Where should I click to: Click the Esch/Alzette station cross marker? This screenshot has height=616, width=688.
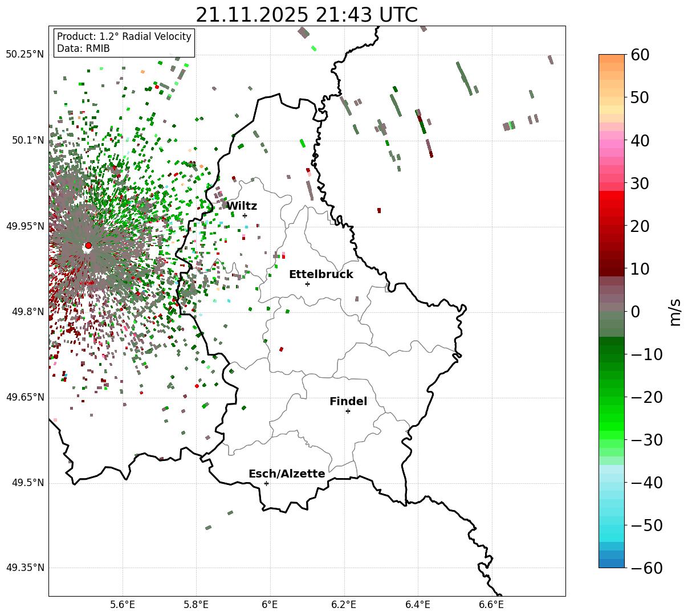[266, 483]
